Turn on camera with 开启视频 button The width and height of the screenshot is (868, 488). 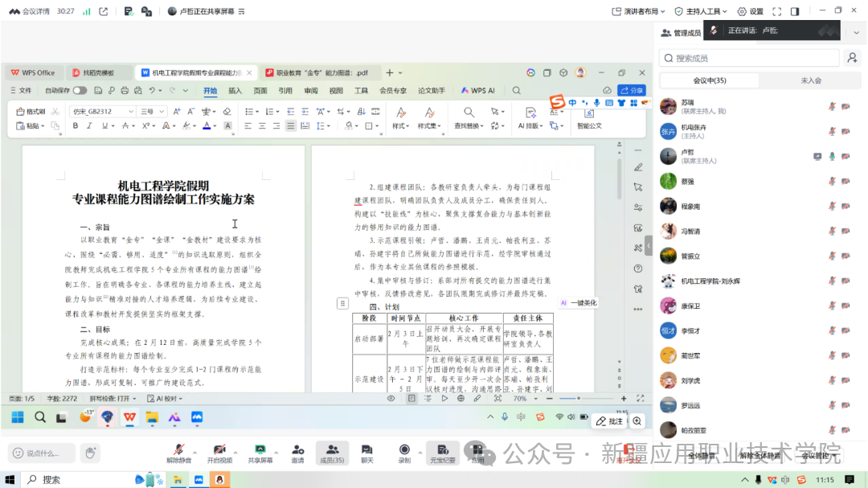tap(219, 453)
